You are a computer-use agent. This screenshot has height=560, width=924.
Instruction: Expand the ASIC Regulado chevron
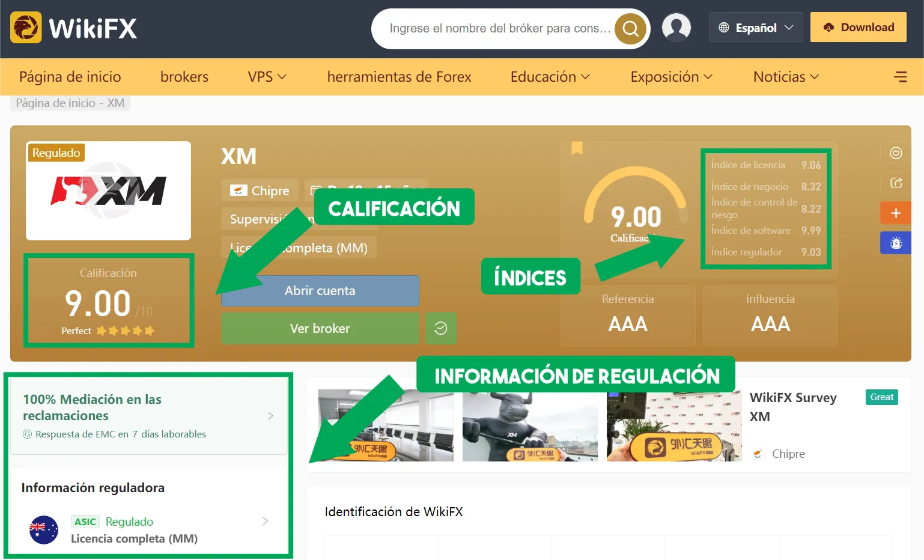265,522
